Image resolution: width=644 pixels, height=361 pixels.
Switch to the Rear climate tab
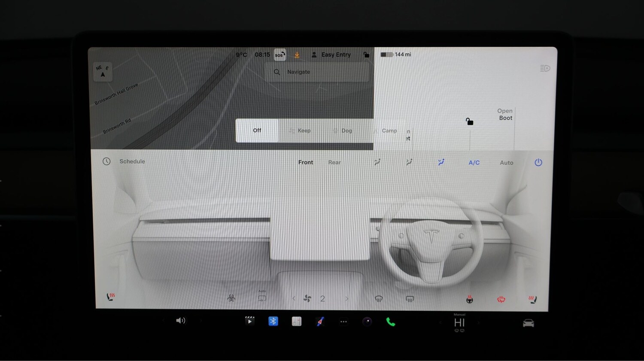click(334, 162)
